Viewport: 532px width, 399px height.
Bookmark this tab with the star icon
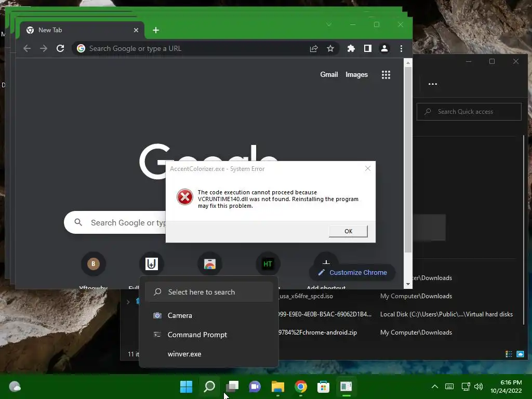coord(330,48)
